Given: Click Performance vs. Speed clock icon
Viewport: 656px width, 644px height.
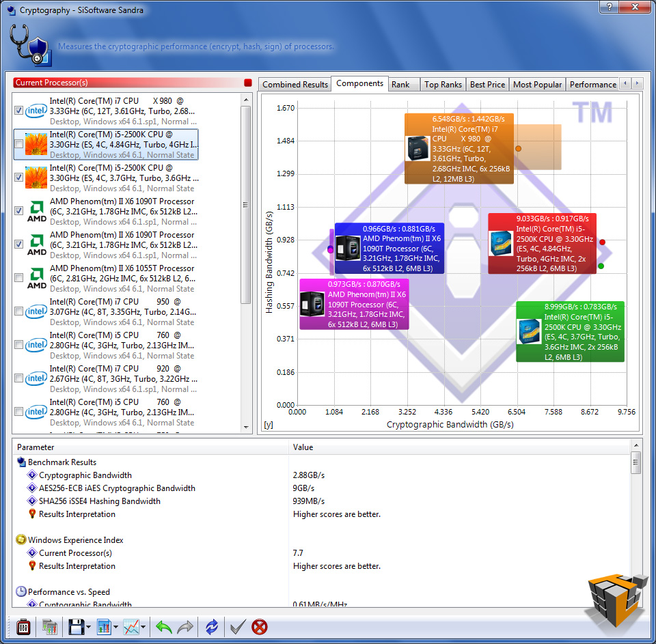Looking at the screenshot, I should tap(21, 591).
